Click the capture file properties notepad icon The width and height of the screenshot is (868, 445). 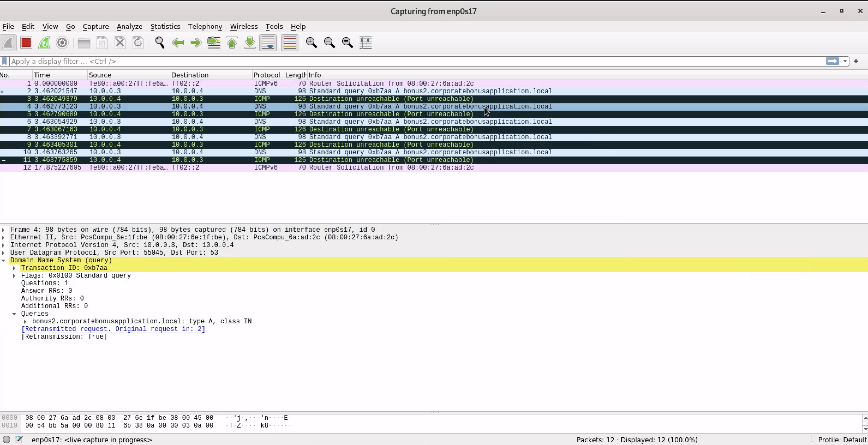[x=19, y=439]
